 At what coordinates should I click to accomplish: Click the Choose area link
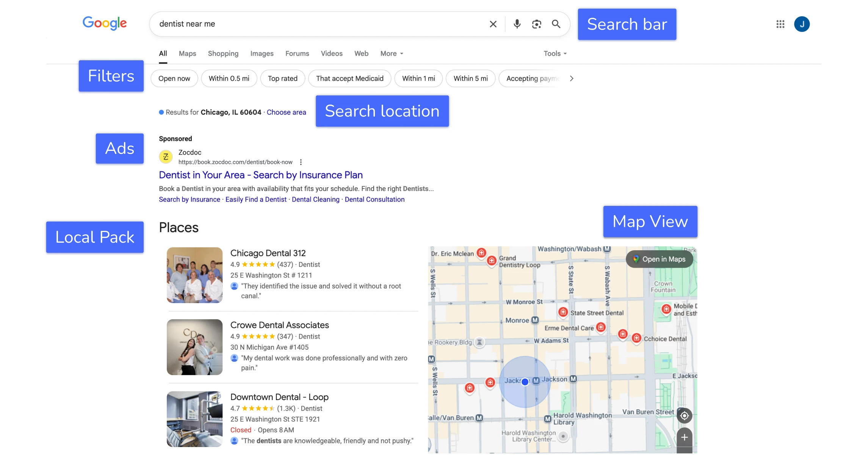(x=286, y=112)
